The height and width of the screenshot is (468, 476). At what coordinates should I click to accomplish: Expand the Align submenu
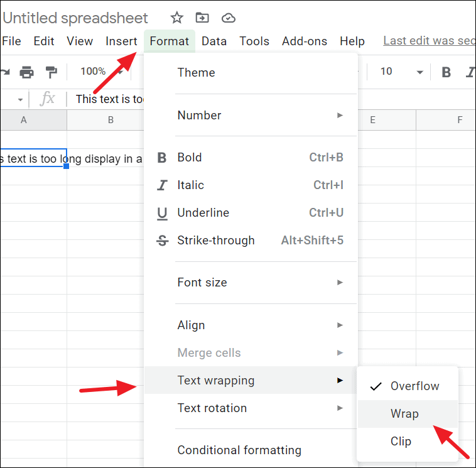pos(251,325)
